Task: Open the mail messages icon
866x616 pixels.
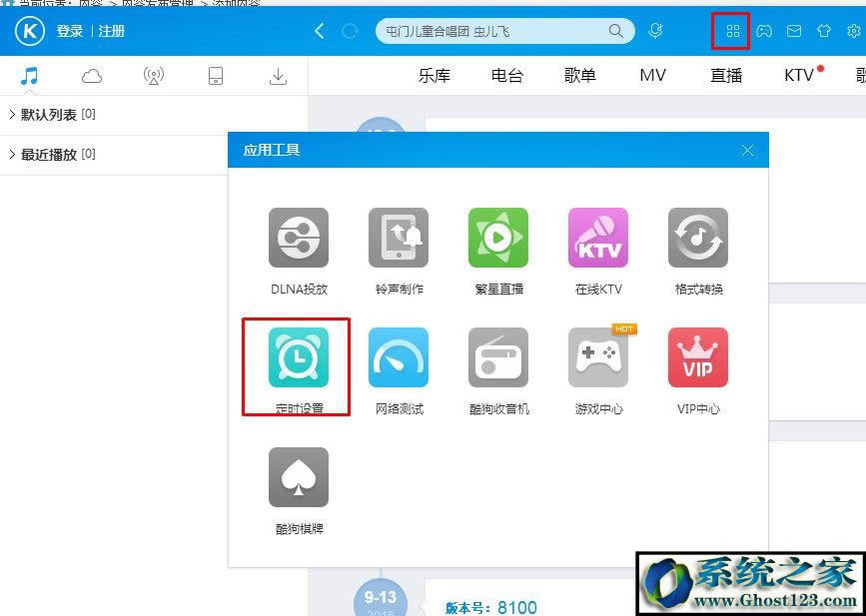Action: point(794,31)
